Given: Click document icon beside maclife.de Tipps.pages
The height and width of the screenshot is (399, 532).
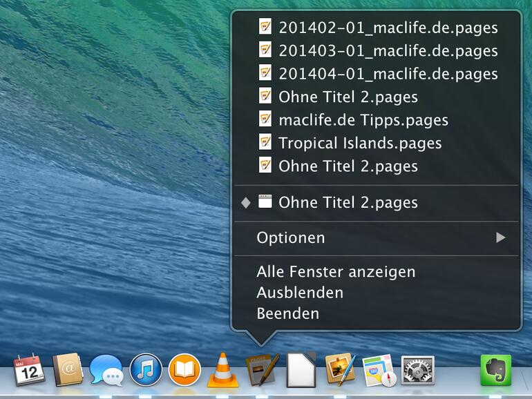Looking at the screenshot, I should pos(265,119).
